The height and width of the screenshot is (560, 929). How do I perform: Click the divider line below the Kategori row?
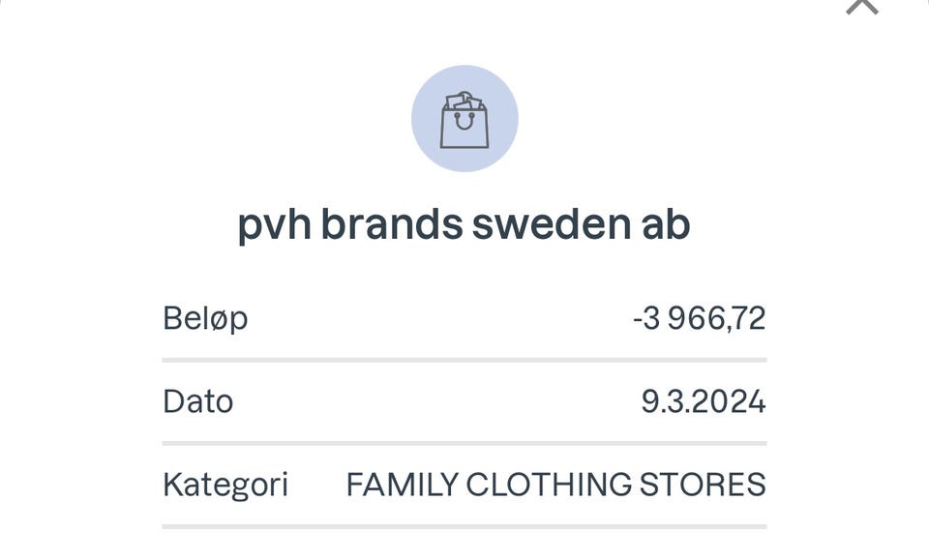(464, 526)
